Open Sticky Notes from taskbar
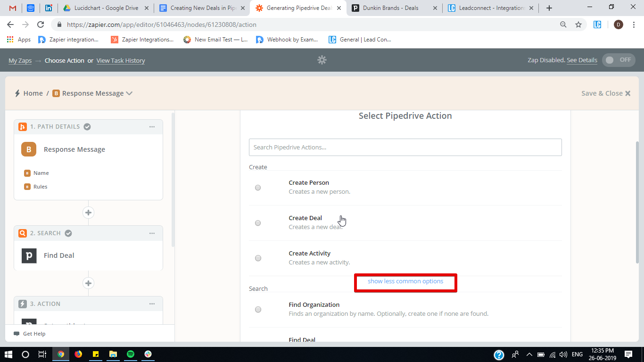This screenshot has width=644, height=362. pyautogui.click(x=96, y=354)
